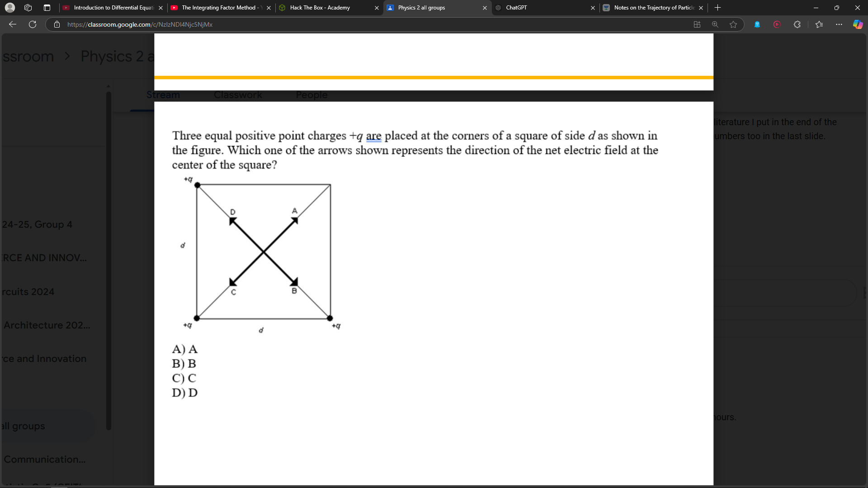Viewport: 868px width, 488px height.
Task: Open the Favorites list icon
Action: (x=819, y=24)
